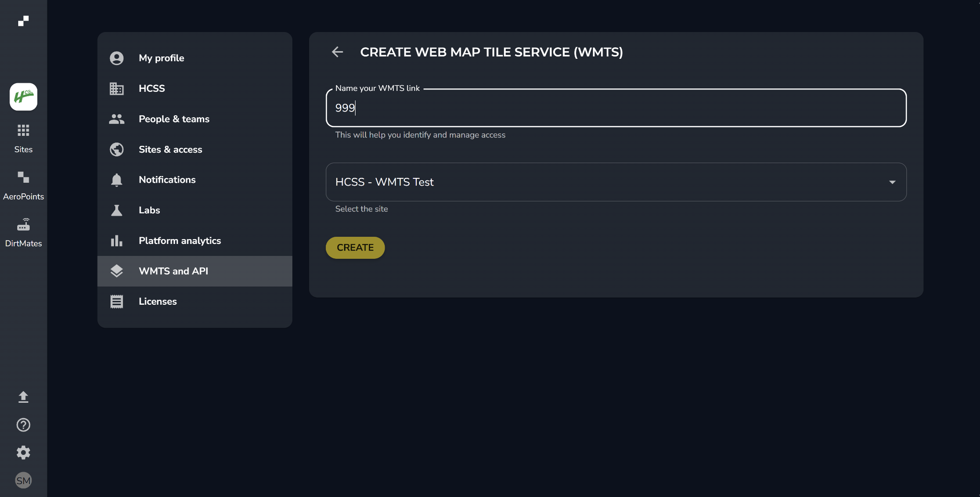Open the settings gear icon

point(23,453)
